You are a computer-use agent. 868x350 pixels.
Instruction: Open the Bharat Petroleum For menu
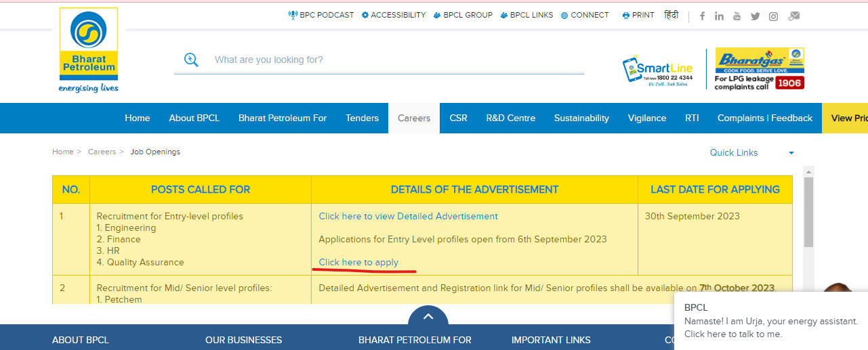[x=283, y=118]
